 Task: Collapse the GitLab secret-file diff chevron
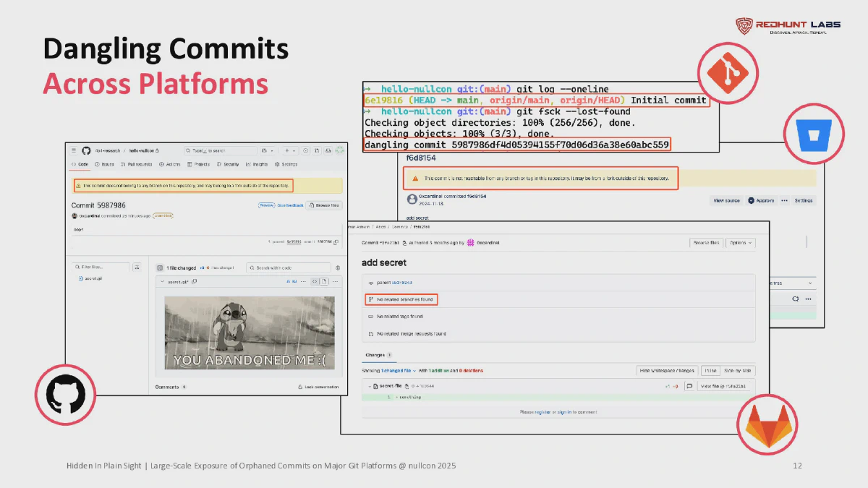point(370,386)
